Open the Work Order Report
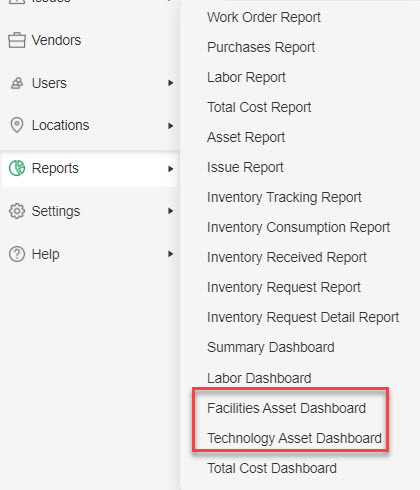Screen dimensions: 420x490 click(264, 18)
